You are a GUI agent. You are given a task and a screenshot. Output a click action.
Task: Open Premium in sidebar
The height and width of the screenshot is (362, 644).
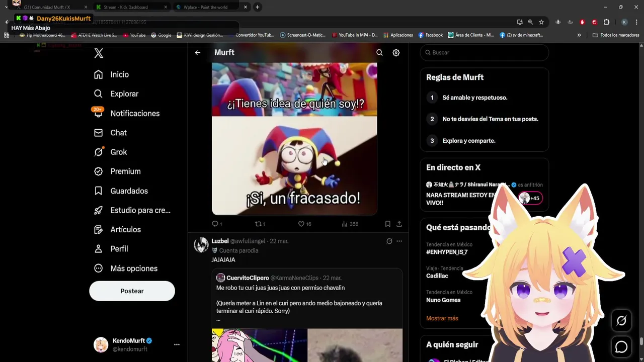[117, 171]
